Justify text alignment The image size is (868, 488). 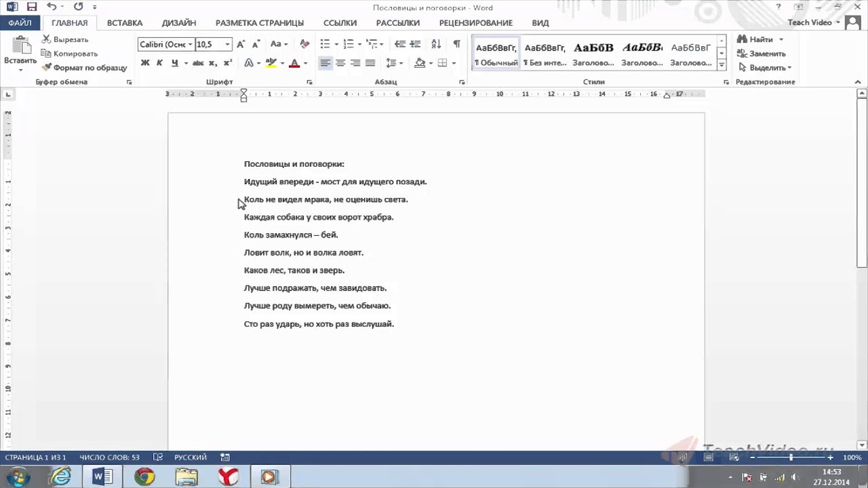point(370,63)
